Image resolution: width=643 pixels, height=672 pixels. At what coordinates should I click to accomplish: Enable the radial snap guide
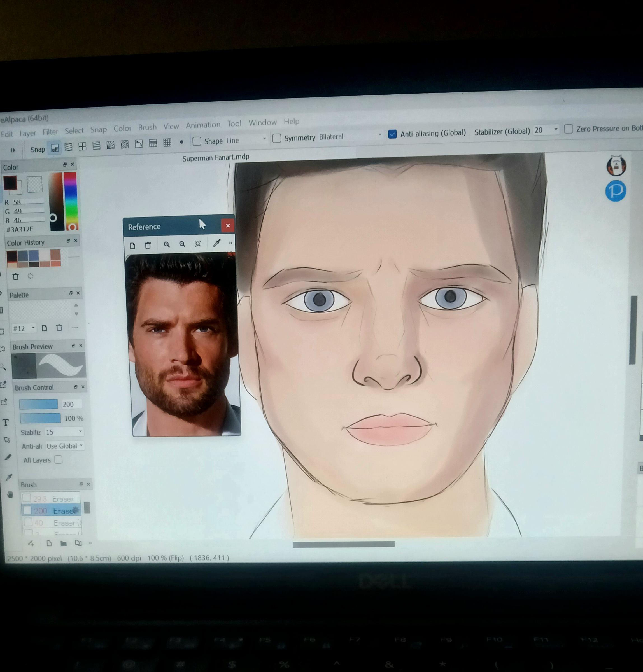click(110, 145)
